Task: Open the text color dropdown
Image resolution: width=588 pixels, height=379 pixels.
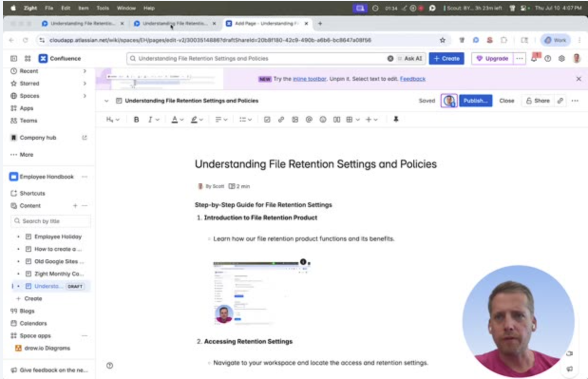Action: coord(177,120)
